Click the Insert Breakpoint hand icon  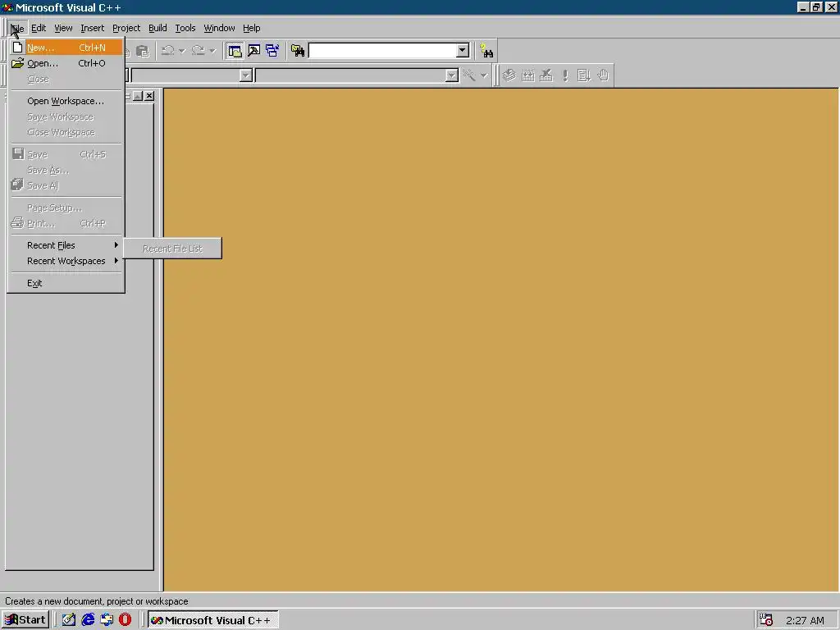603,75
